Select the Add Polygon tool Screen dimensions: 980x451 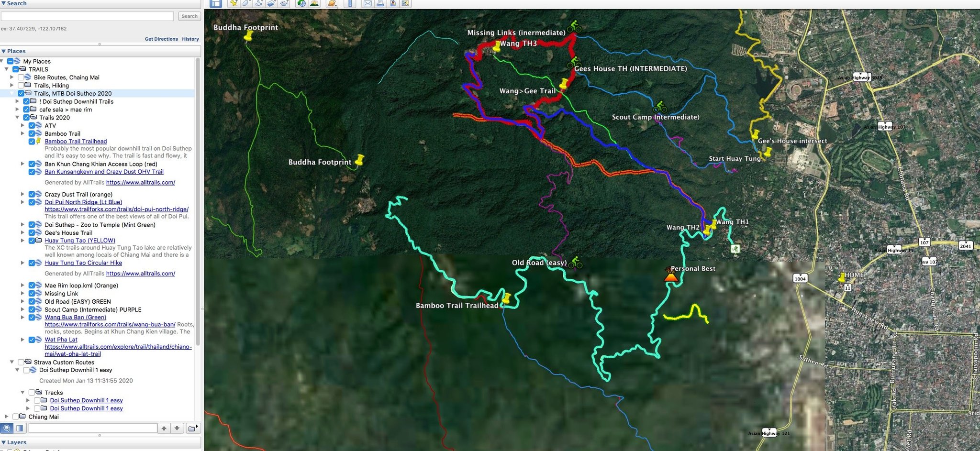tap(246, 3)
